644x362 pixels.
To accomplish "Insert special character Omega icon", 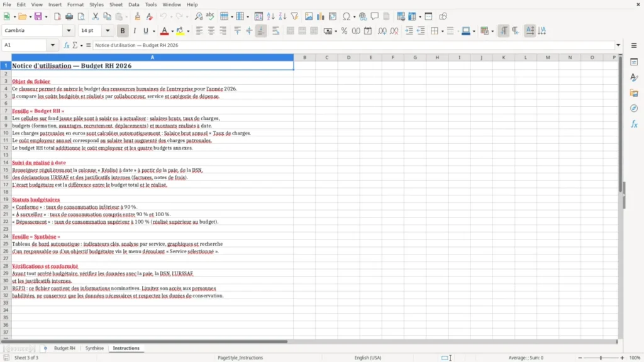I will pyautogui.click(x=347, y=16).
